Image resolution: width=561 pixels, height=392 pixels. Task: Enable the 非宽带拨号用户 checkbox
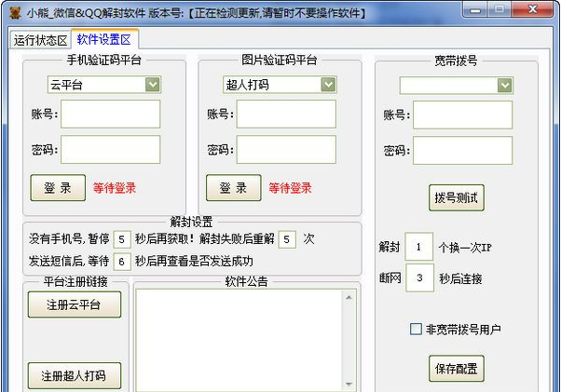point(416,329)
